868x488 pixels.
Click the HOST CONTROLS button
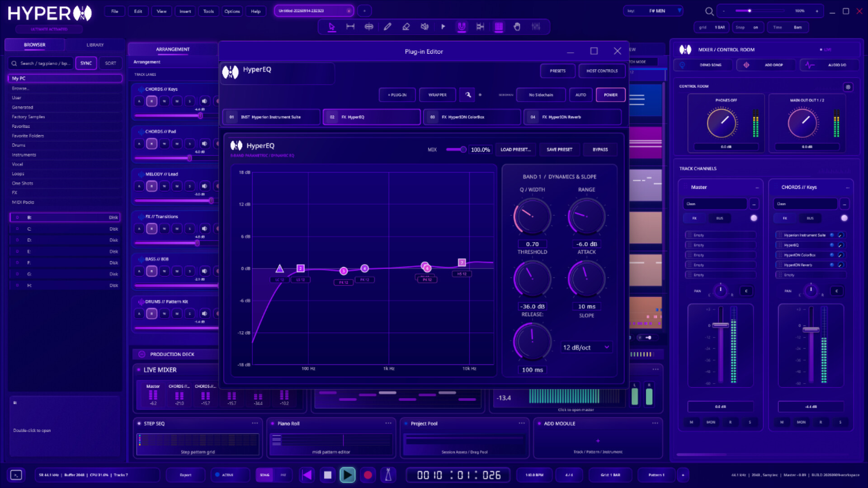click(602, 71)
